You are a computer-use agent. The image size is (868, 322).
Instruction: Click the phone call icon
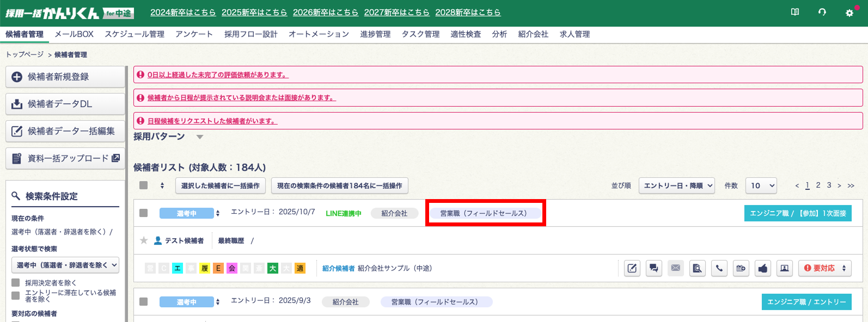[719, 268]
